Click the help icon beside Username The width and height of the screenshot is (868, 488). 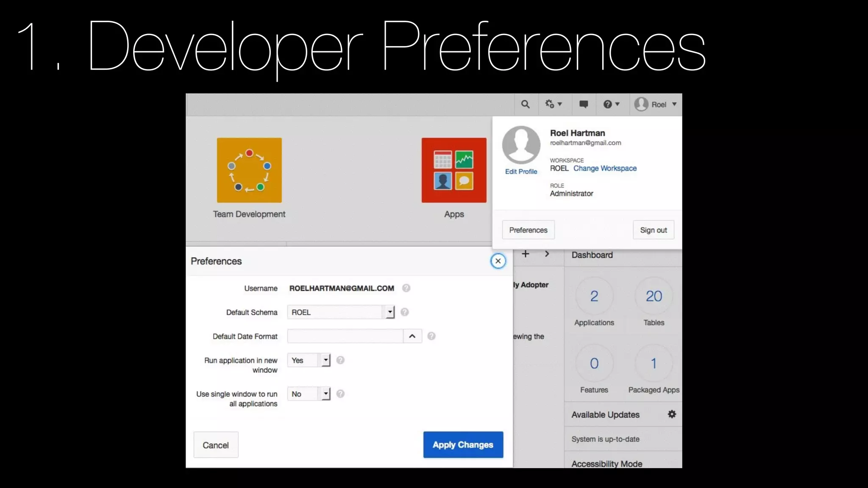pos(406,288)
